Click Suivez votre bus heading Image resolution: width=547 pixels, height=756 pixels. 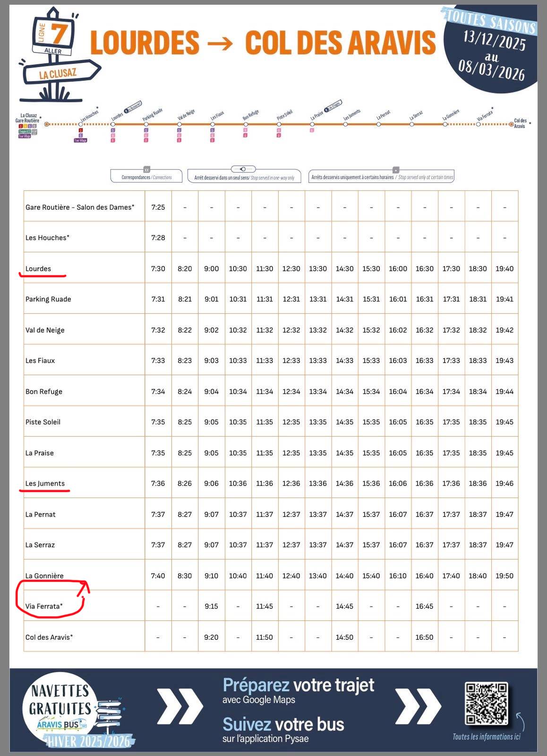283,724
